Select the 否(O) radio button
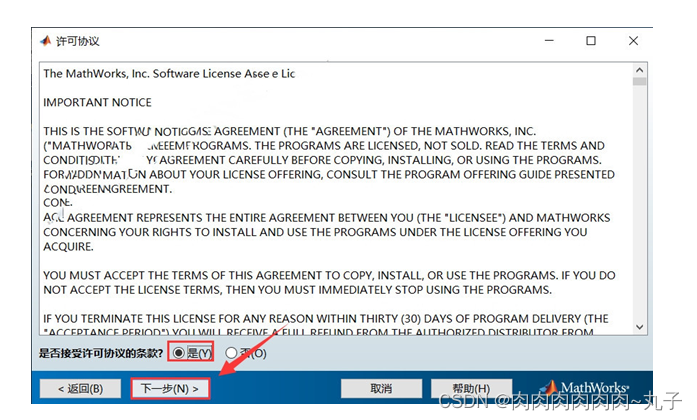 coord(246,353)
